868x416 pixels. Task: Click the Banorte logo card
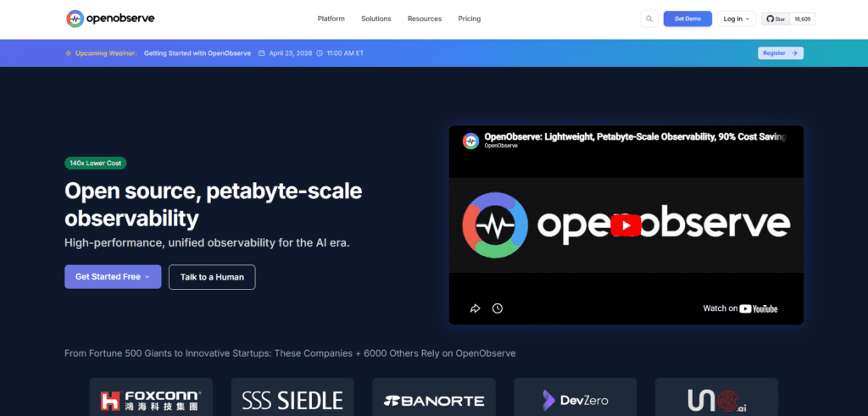click(x=434, y=397)
